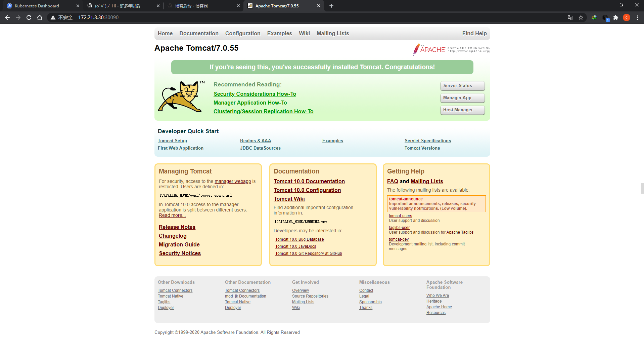Open the Who We Are footer link
The image size is (644, 352).
tap(438, 296)
